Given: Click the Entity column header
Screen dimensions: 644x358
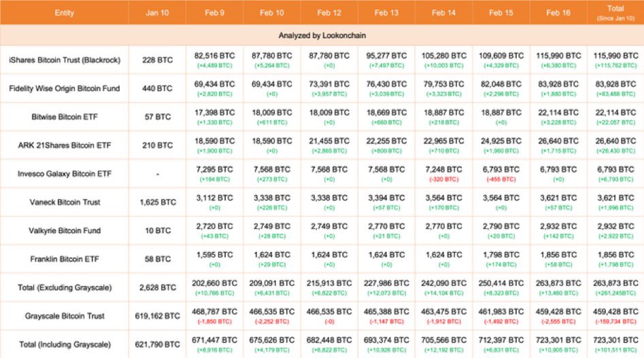Looking at the screenshot, I should point(65,13).
